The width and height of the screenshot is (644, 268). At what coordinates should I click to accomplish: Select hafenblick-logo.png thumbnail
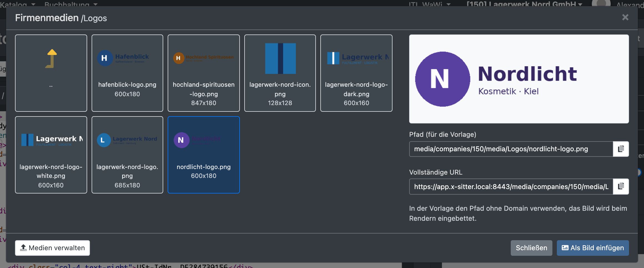[127, 73]
